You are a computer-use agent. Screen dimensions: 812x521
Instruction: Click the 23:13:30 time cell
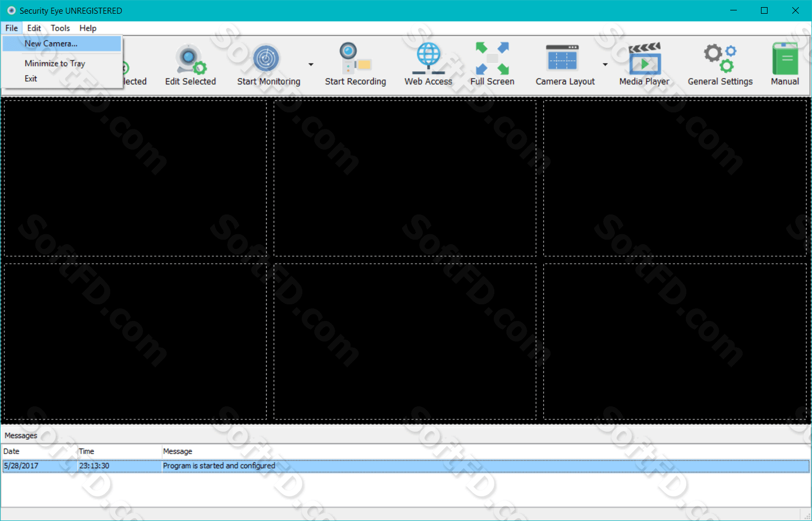[x=94, y=466]
